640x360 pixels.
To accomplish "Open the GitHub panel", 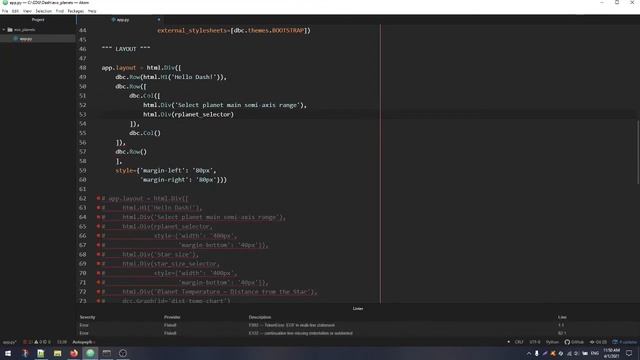I will click(x=574, y=342).
